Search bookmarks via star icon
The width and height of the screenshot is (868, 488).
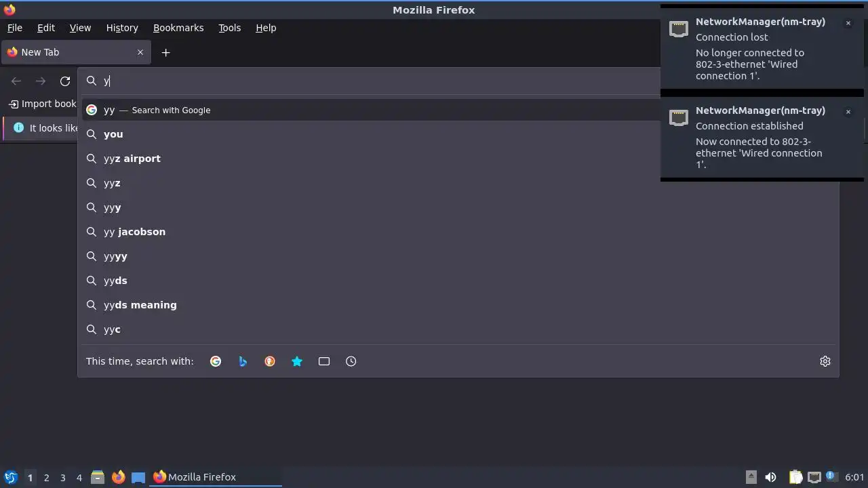click(297, 361)
